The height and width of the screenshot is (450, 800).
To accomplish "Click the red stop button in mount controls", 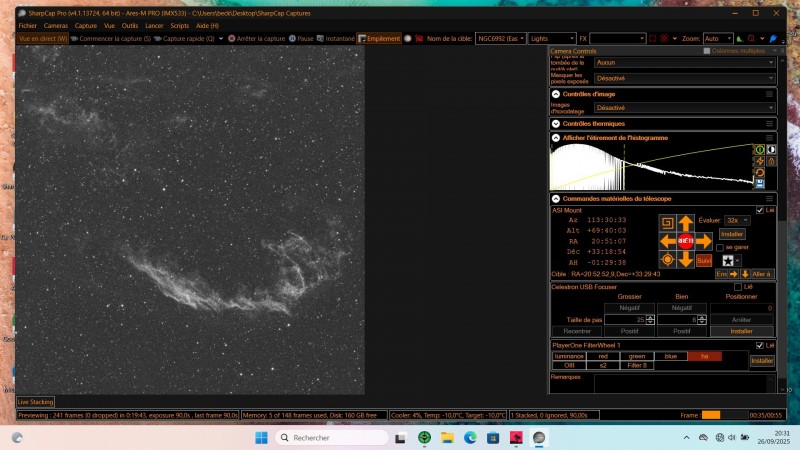I will point(686,241).
